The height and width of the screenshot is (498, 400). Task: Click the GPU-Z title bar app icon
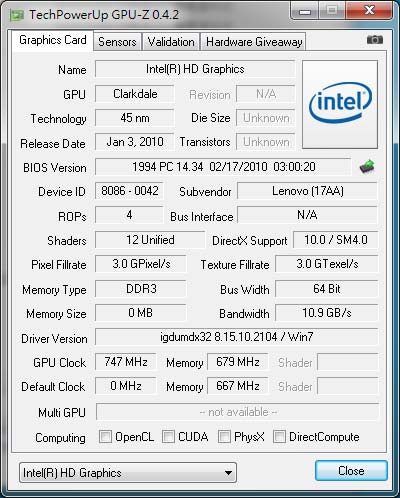coord(17,15)
